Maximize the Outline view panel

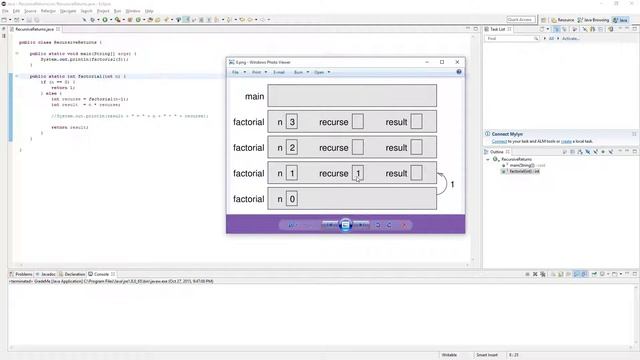pyautogui.click(x=634, y=151)
